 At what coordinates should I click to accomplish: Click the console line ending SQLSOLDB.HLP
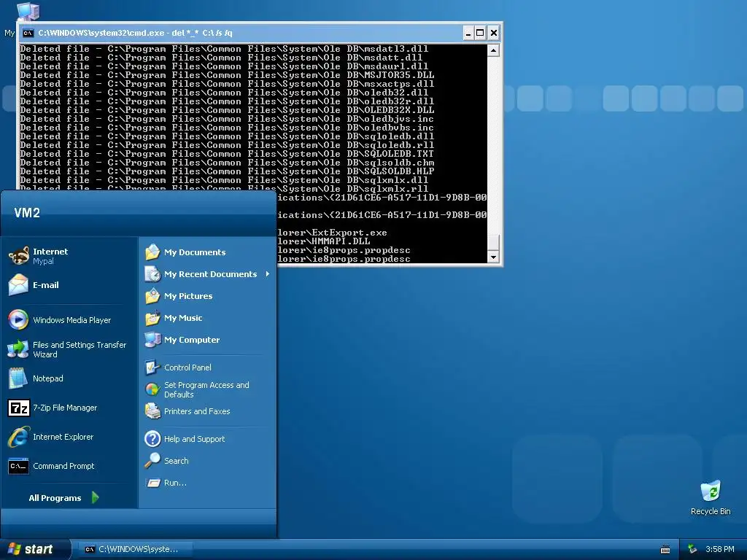[227, 171]
